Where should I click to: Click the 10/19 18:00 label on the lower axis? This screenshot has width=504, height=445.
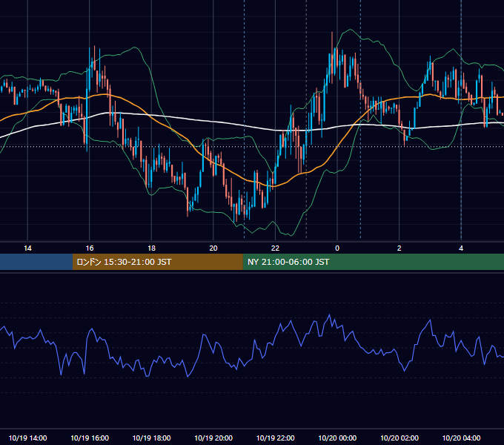click(151, 438)
